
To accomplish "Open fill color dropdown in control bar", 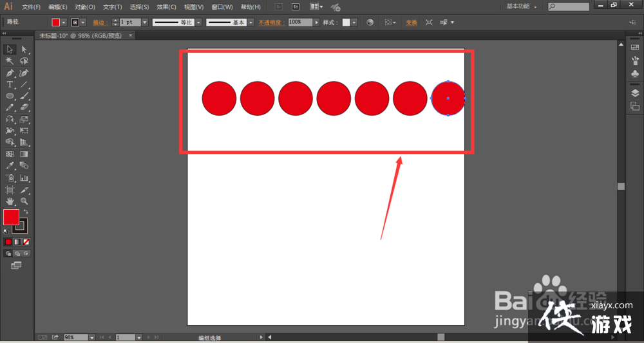I will tap(64, 23).
